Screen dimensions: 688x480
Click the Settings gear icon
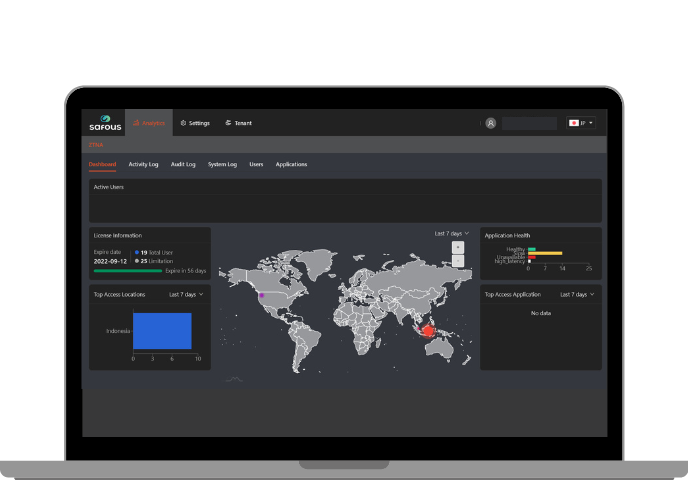183,123
